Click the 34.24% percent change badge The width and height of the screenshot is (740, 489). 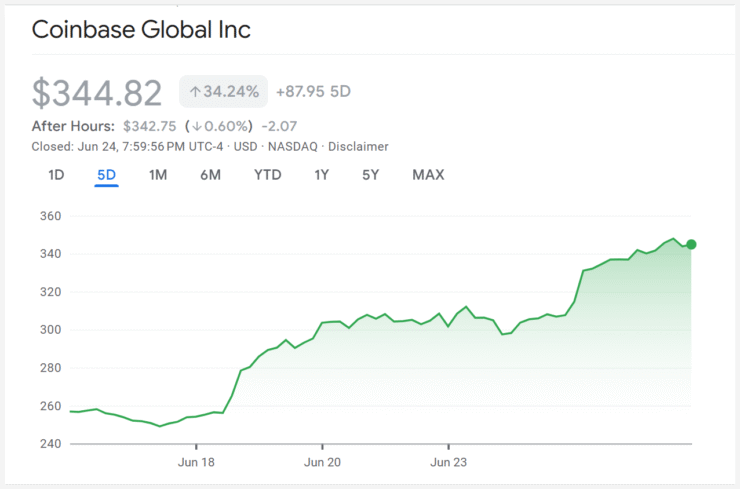click(223, 92)
